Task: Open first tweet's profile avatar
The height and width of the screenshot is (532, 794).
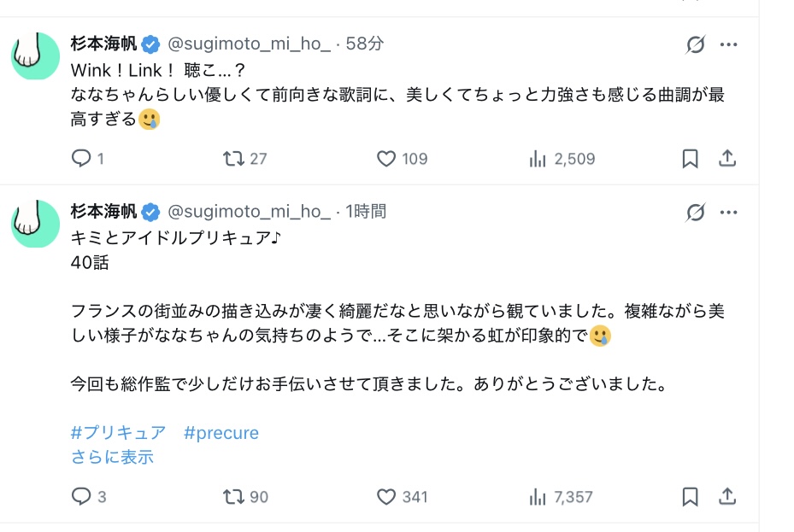Action: tap(35, 56)
